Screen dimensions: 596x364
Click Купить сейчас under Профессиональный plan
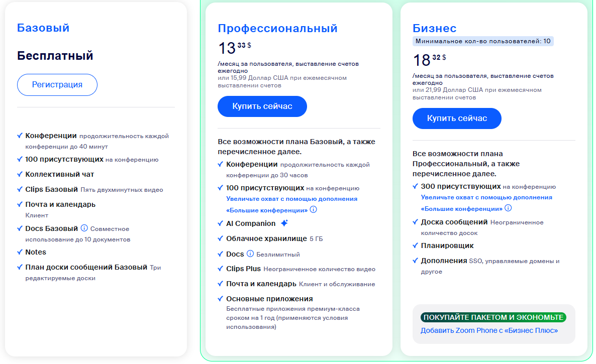(x=262, y=106)
